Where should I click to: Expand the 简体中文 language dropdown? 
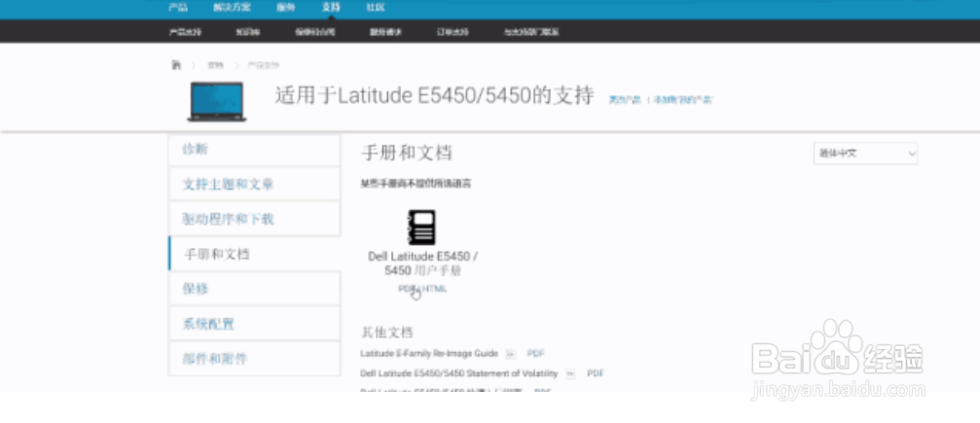pyautogui.click(x=865, y=153)
